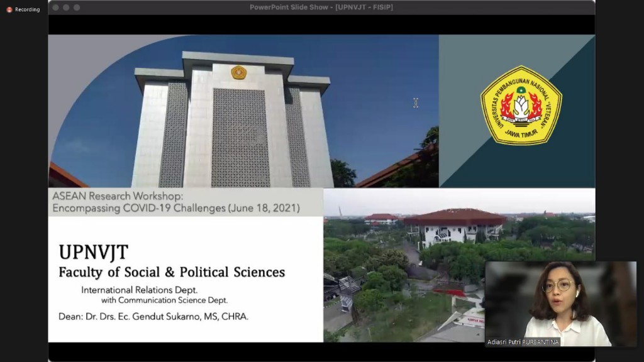
Task: Maximize the PowerPoint Slide Show window
Action: pos(77,8)
